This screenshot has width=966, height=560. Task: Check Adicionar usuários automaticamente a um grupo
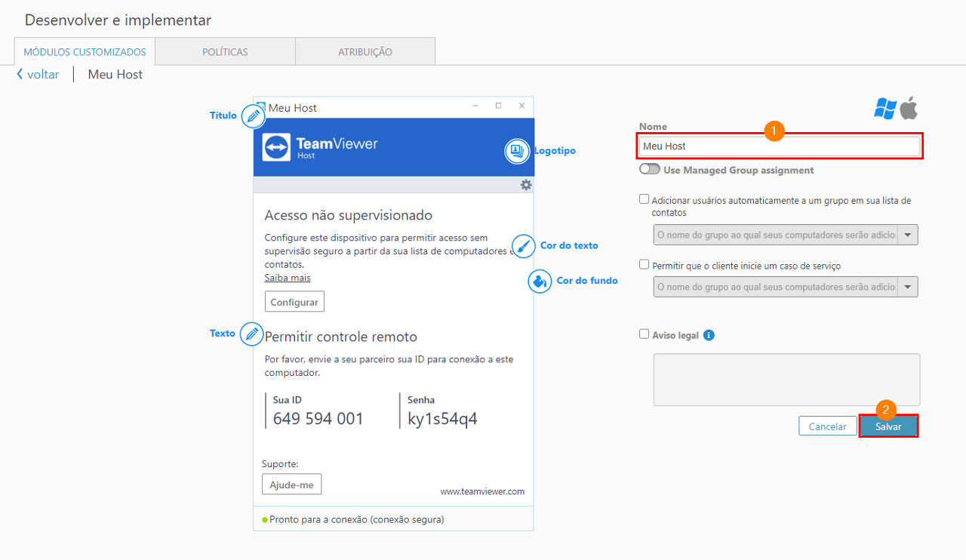point(644,200)
